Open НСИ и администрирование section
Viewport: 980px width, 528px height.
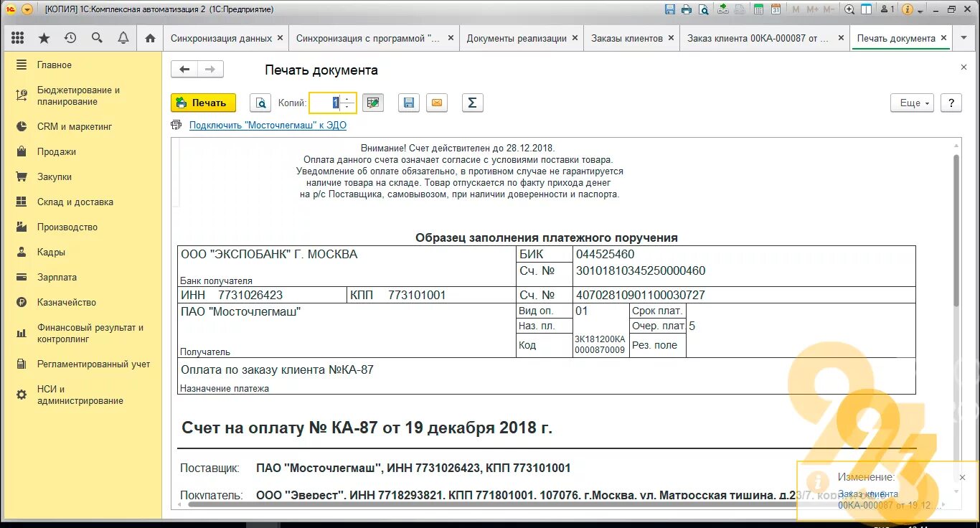pos(83,395)
